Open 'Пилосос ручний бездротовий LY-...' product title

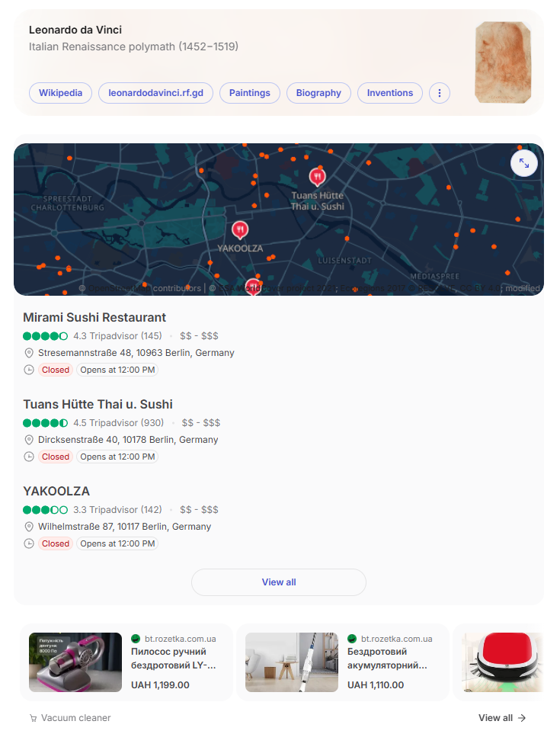(174, 659)
